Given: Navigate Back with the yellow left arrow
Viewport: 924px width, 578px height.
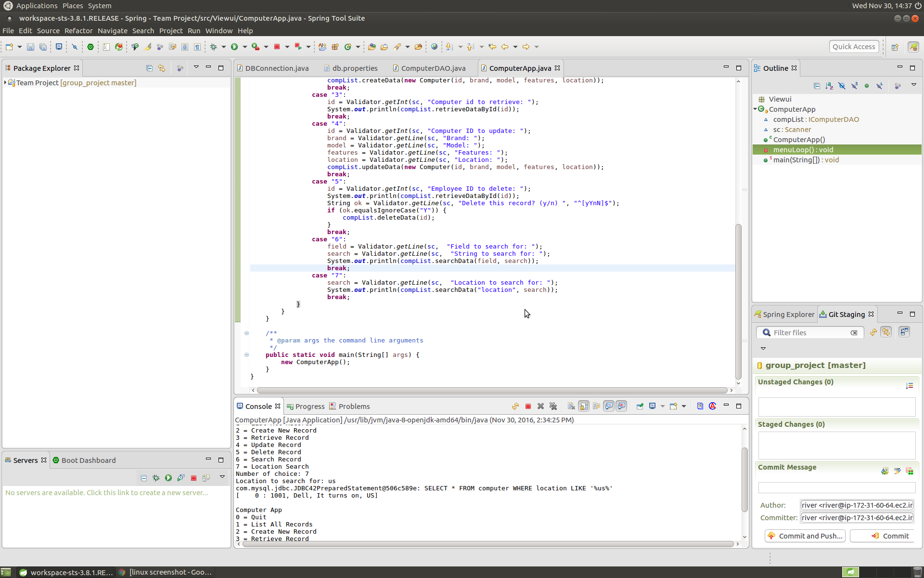Looking at the screenshot, I should tap(504, 47).
